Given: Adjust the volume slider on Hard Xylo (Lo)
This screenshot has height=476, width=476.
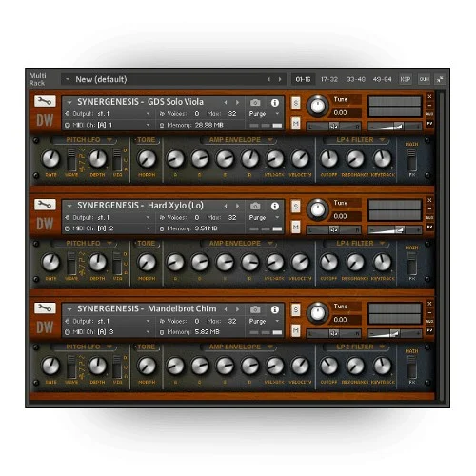Looking at the screenshot, I should point(395,229).
